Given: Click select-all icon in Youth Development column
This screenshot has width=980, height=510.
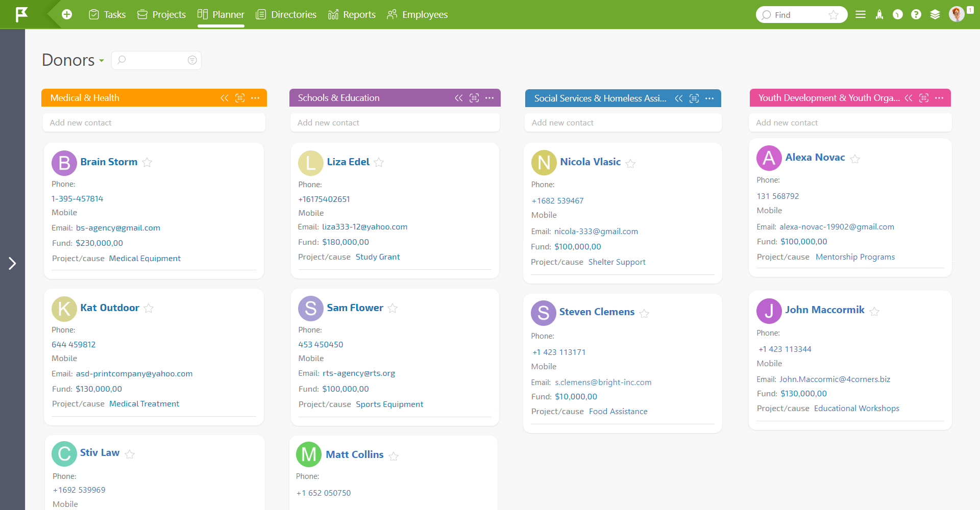Looking at the screenshot, I should coord(924,98).
